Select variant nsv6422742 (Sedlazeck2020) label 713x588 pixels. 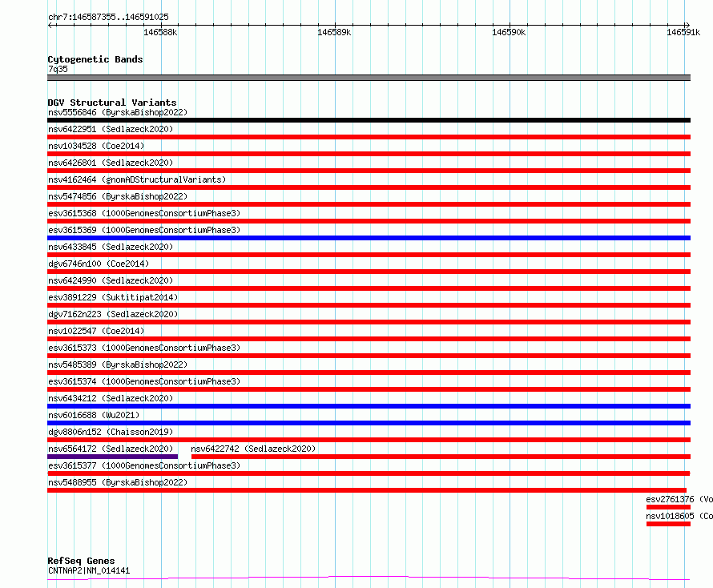click(253, 449)
